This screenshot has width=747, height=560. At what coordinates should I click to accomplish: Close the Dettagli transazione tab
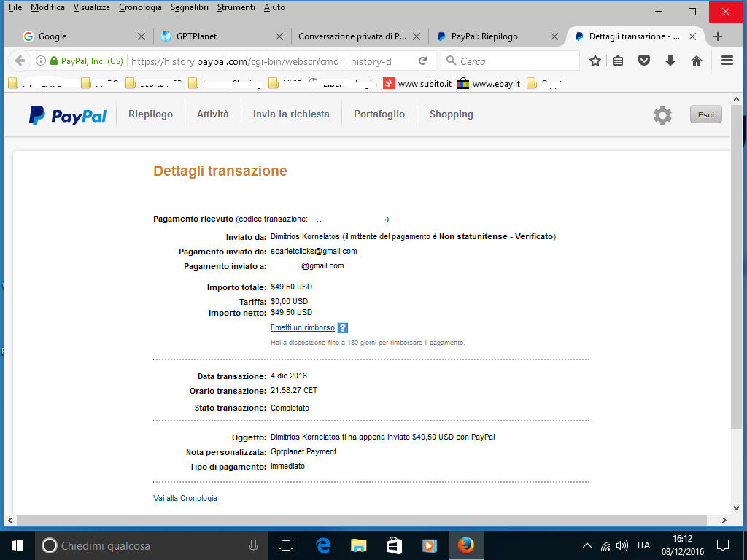point(693,36)
